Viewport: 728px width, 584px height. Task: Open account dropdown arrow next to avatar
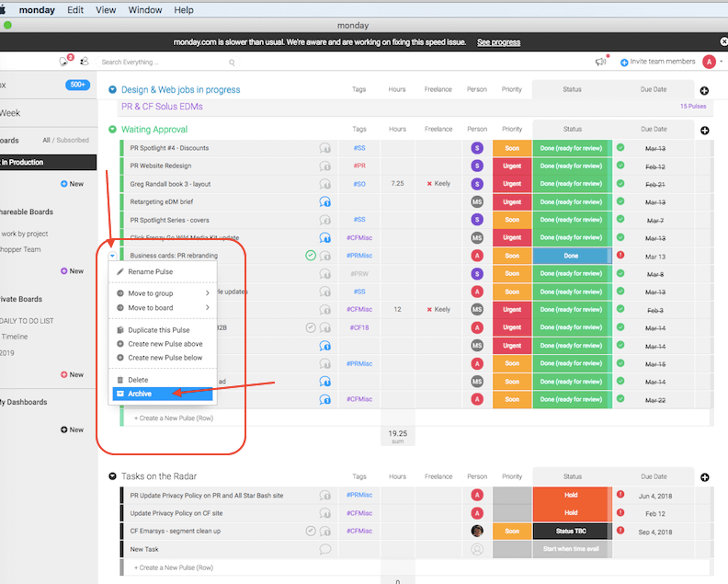[x=721, y=62]
